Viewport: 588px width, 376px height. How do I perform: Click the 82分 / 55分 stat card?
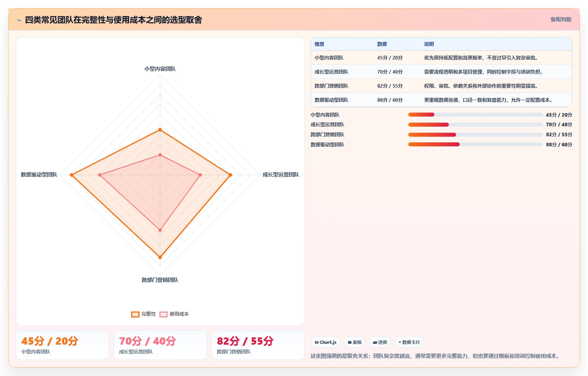click(x=258, y=345)
